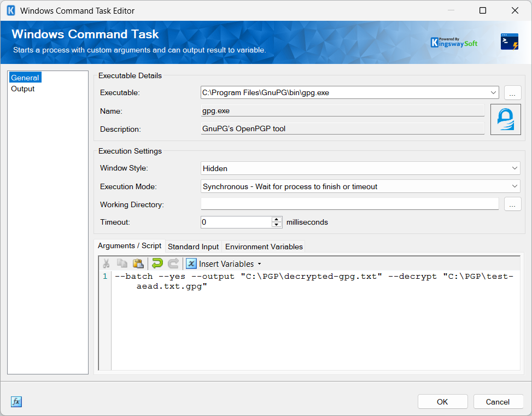Select the General page in sidebar
Viewport: 532px width, 416px height.
point(25,78)
